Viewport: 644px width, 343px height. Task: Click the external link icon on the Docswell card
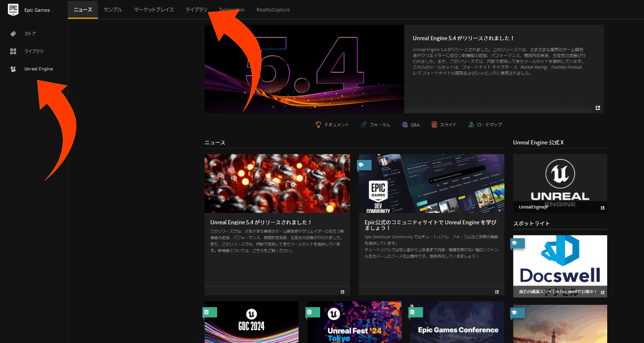click(603, 292)
